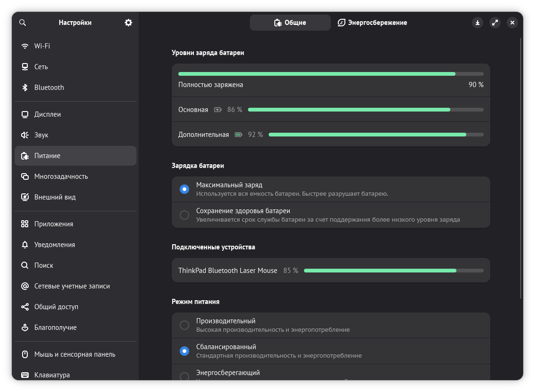Click the Многозадачность icon in the sidebar
This screenshot has width=535, height=392.
pyautogui.click(x=25, y=176)
